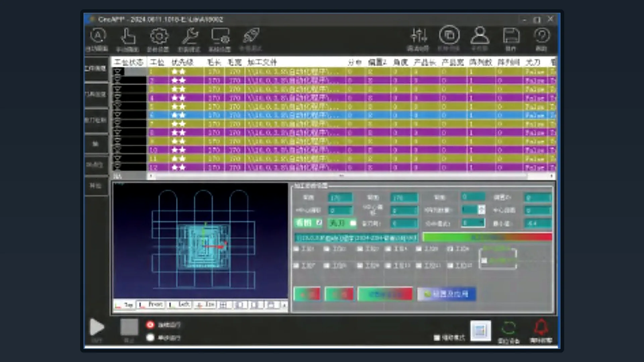Tick the 工位1 workstation checkbox
Image resolution: width=644 pixels, height=362 pixels.
click(296, 249)
